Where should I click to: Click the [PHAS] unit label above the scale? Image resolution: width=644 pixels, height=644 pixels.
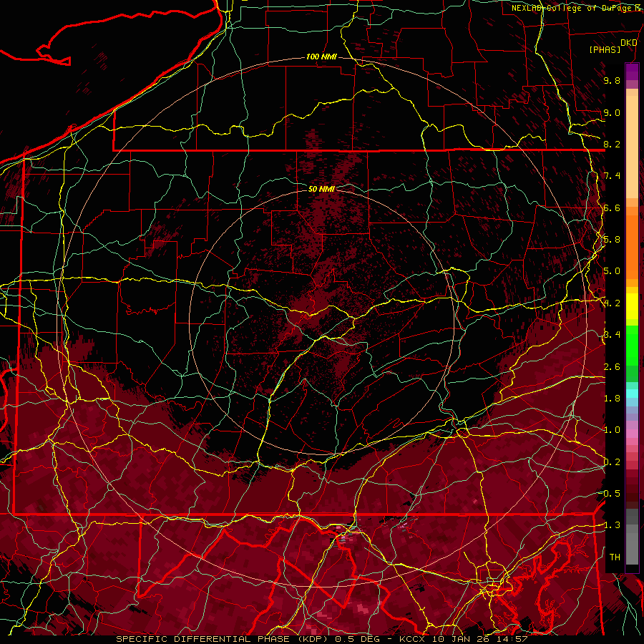[x=605, y=49]
